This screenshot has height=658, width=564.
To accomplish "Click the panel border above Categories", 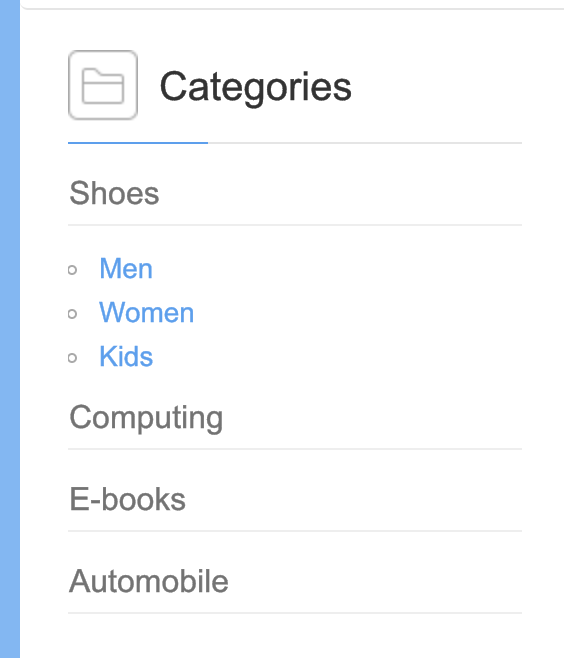I will 294,8.
